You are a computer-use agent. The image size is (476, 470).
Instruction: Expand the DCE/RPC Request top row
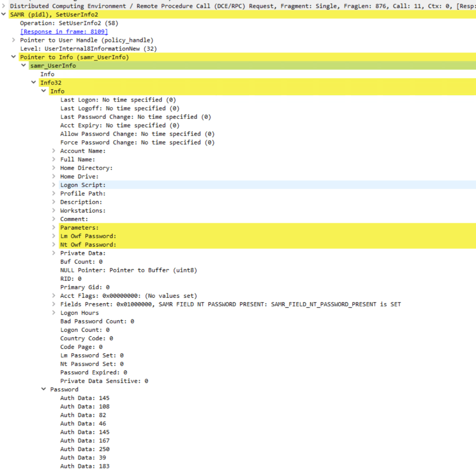tap(4, 6)
